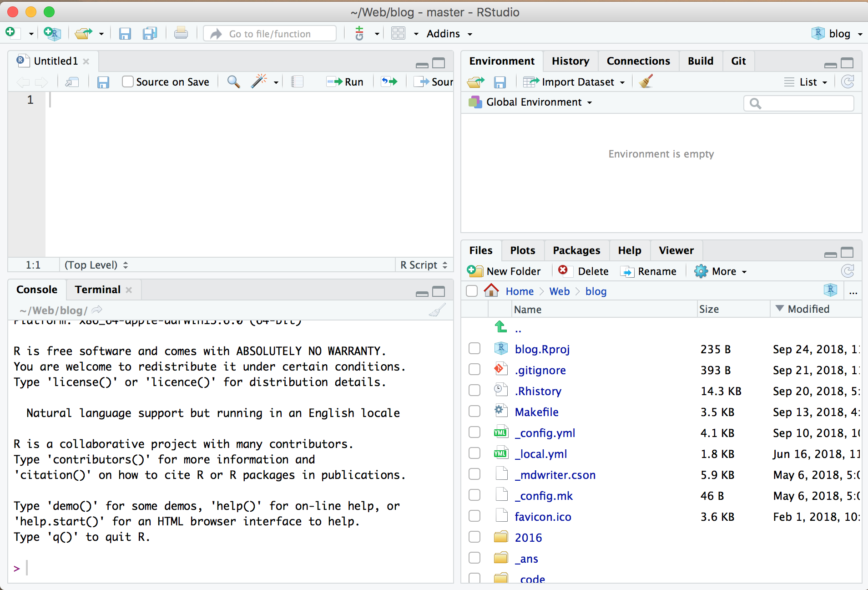Click Show in new window editor icon
Viewport: 868px width, 590px height.
pyautogui.click(x=72, y=82)
